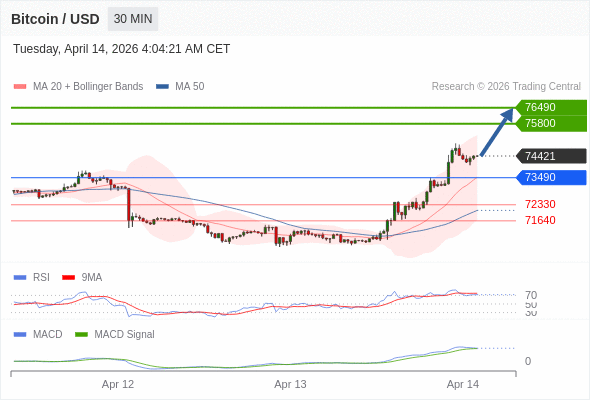Click the MA 20 + Bollinger Bands legend label
Viewport: 590px width, 400px height.
pos(88,87)
